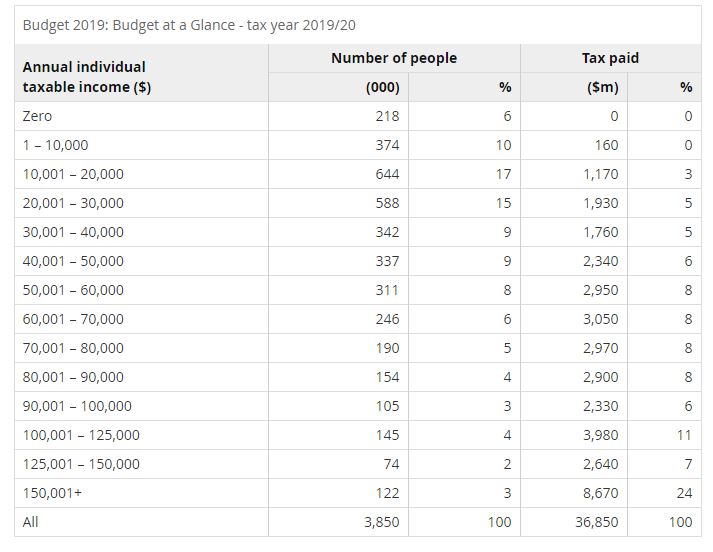Viewport: 713px width, 552px height.
Task: Click the 3,050 tax paid value
Action: click(x=599, y=319)
